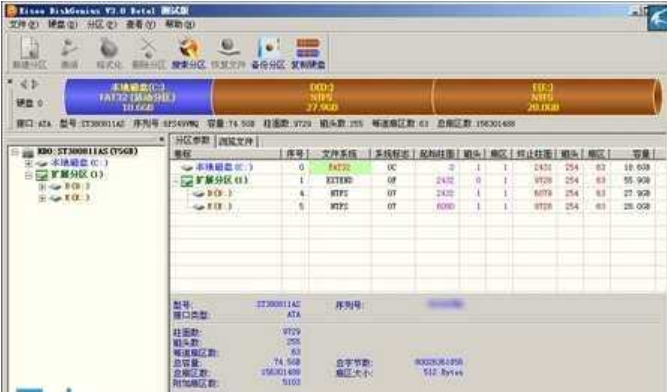Open the 查看(V) menu
667x392 pixels.
coord(141,24)
